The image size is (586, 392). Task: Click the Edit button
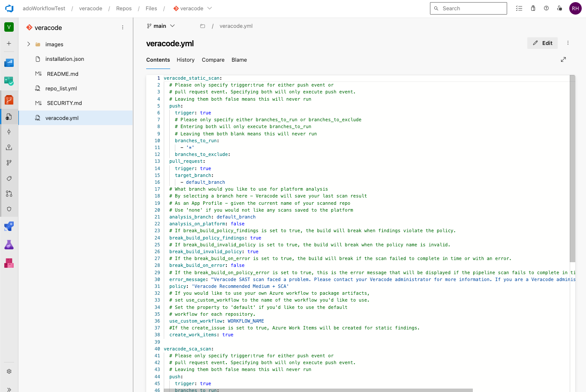[x=542, y=43]
